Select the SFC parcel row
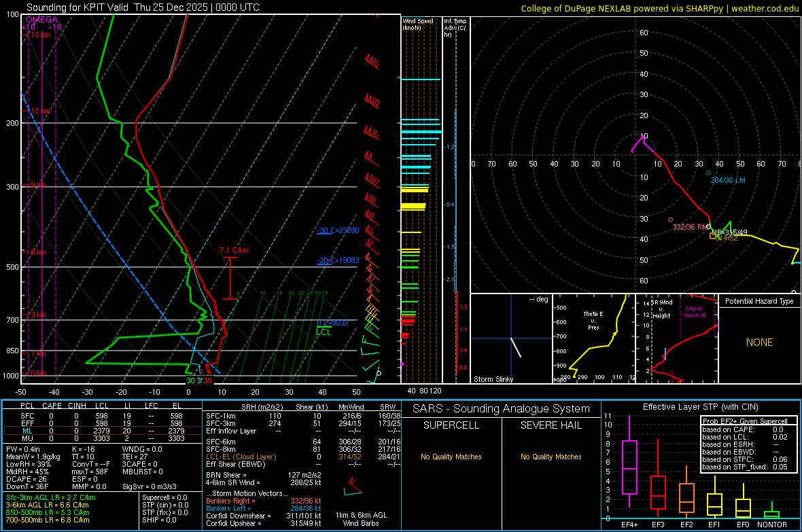 tap(101, 416)
